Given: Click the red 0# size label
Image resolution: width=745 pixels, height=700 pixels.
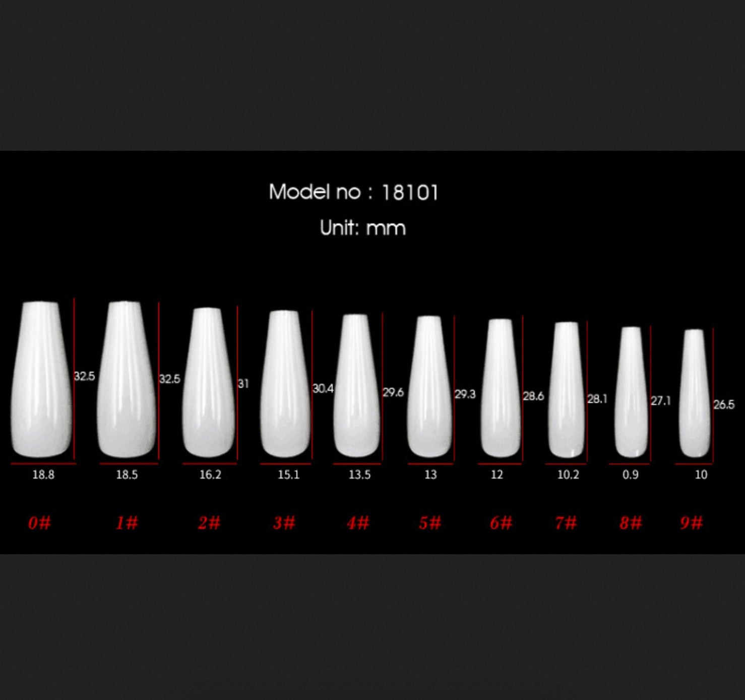Looking at the screenshot, I should pos(39,522).
